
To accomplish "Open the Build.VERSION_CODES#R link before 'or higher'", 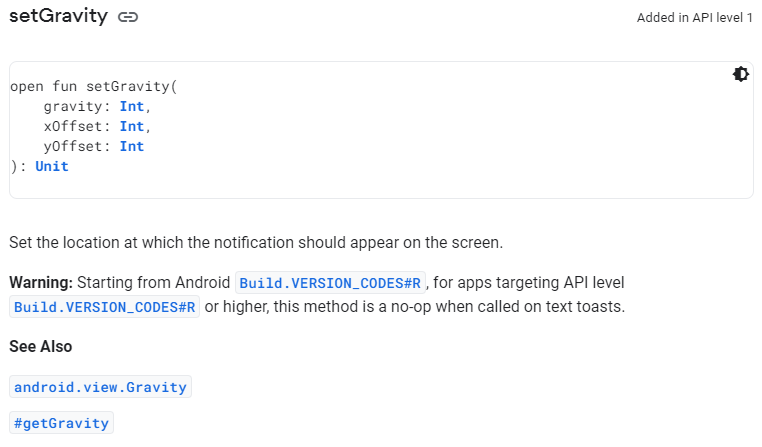I will 104,307.
